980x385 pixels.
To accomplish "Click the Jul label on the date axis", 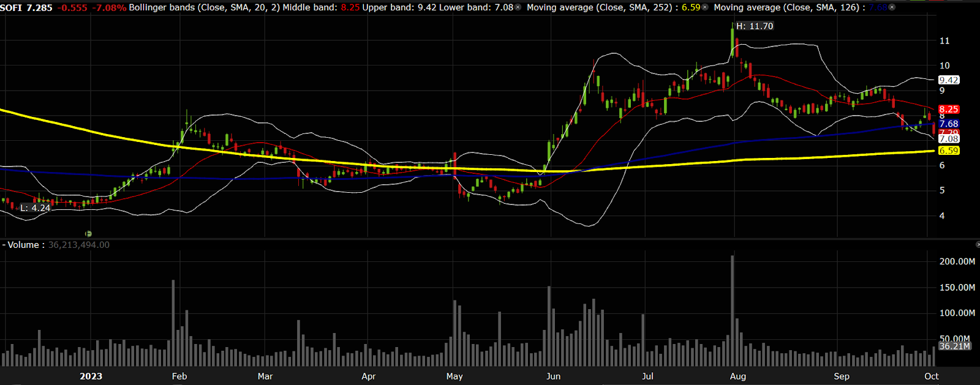I will (x=647, y=376).
